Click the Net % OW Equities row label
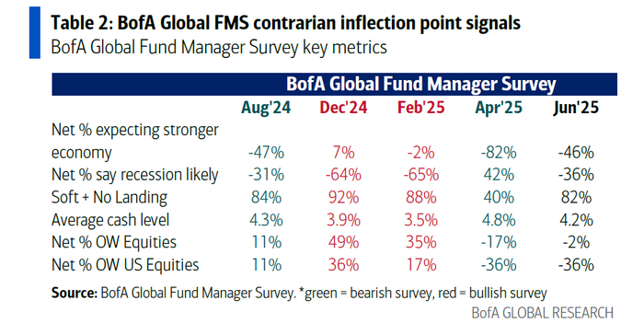This screenshot has width=644, height=335. pyautogui.click(x=114, y=243)
